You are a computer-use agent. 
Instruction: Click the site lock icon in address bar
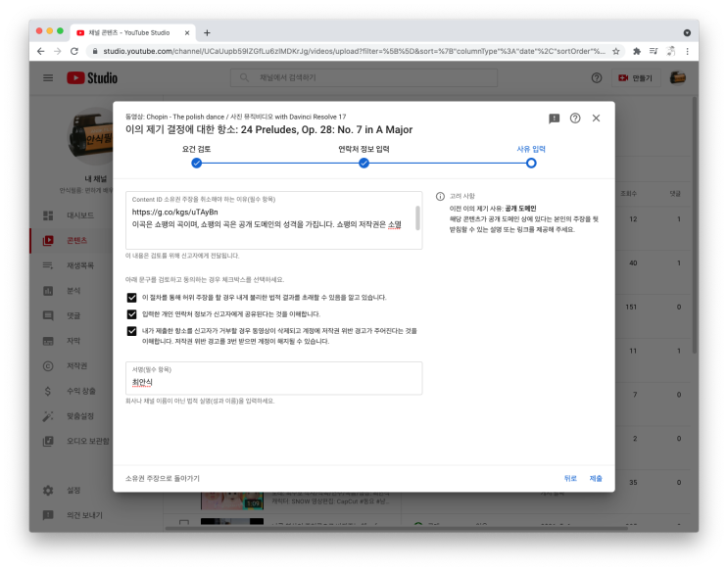(95, 51)
